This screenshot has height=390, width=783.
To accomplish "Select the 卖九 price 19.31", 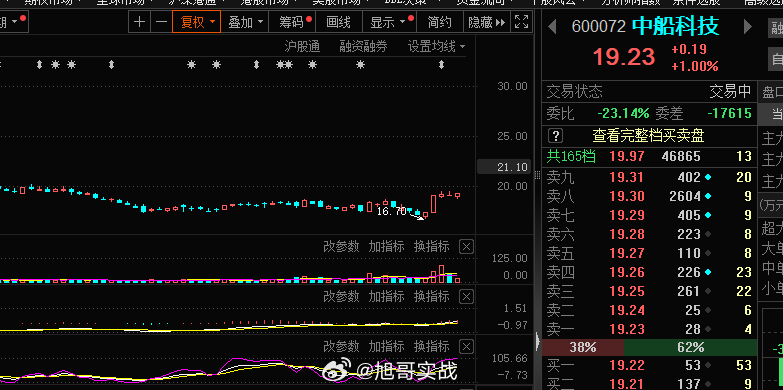I will point(627,177).
